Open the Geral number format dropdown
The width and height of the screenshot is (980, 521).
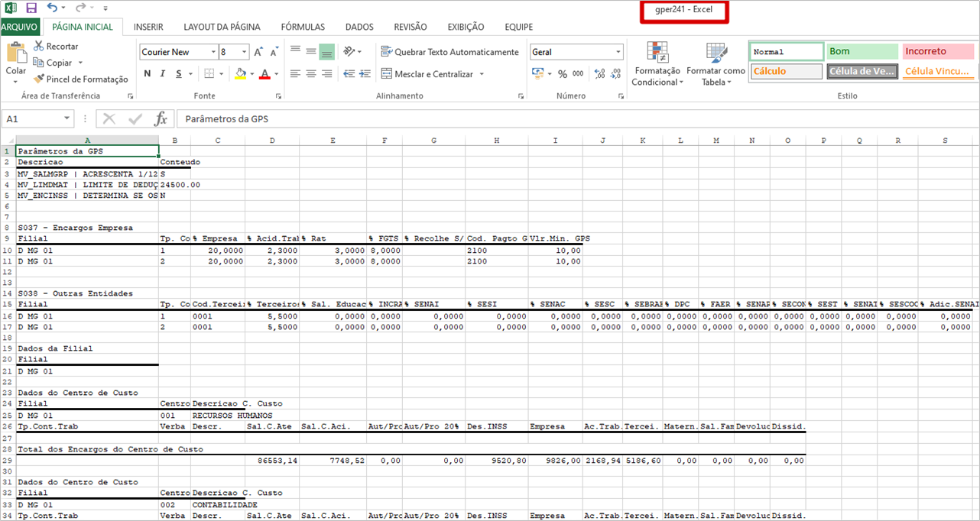coord(618,52)
